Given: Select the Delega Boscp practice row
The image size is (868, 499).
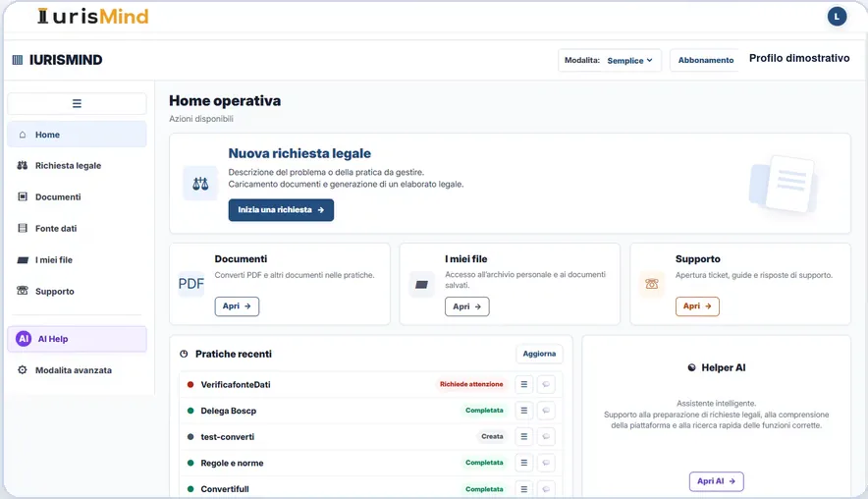Looking at the screenshot, I should point(371,411).
